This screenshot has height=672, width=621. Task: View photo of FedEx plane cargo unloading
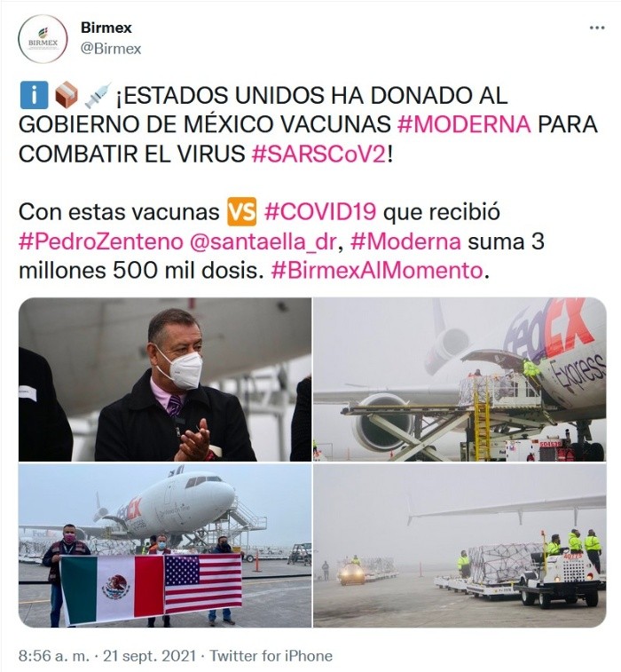(460, 380)
